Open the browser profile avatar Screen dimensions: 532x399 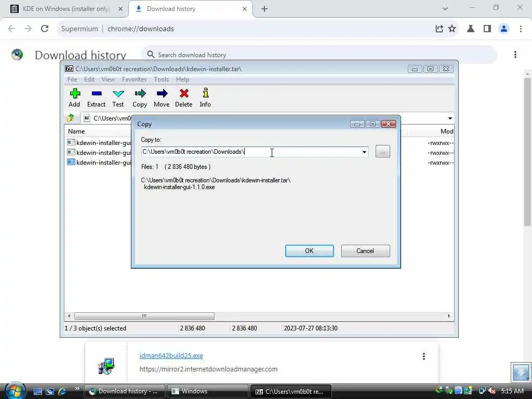coord(504,29)
